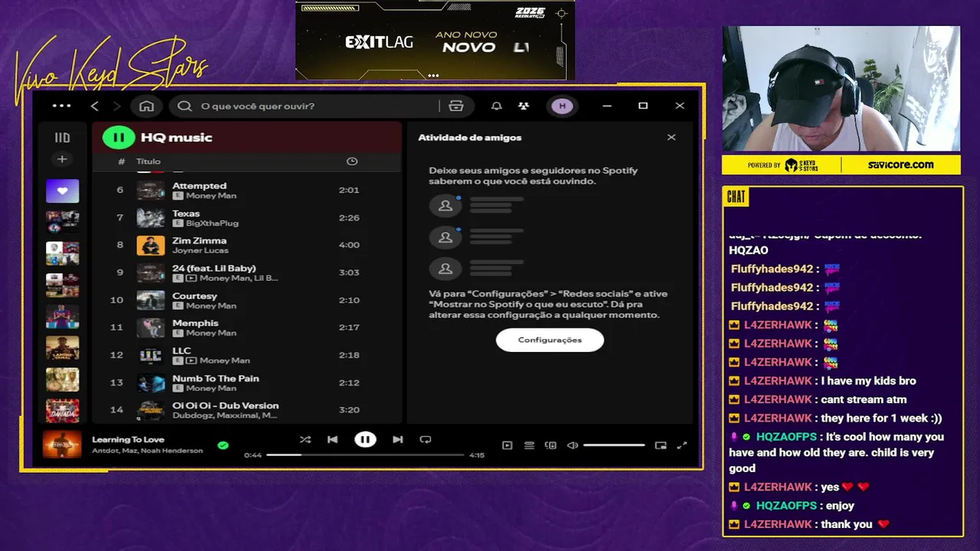
Task: Toggle Now Playing view icon
Action: pyautogui.click(x=507, y=445)
